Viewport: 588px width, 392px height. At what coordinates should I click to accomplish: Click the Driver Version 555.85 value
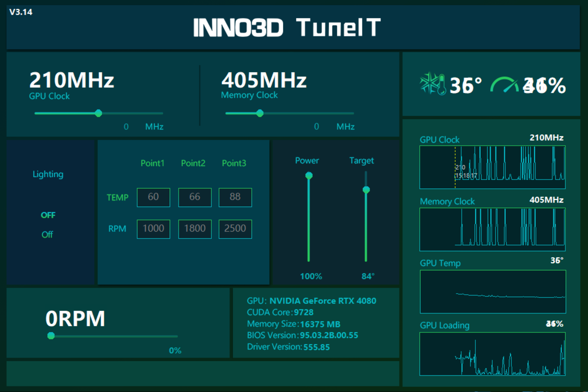[317, 347]
